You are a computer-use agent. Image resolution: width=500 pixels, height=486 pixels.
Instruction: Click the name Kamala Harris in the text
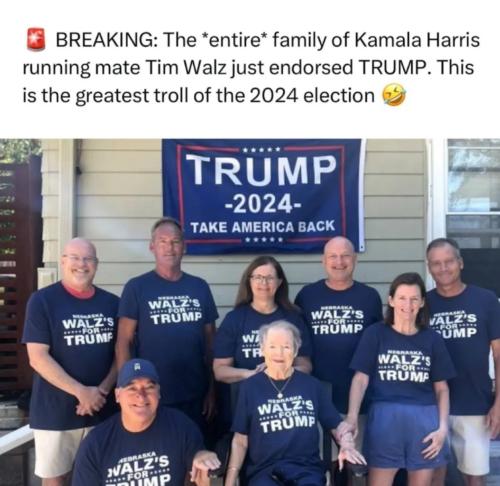(x=417, y=40)
